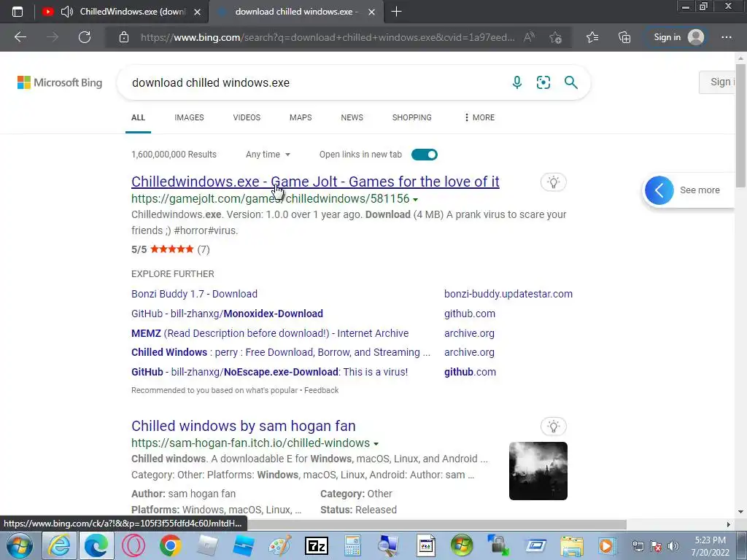Click the Feedback link under recommendations
The height and width of the screenshot is (560, 747).
click(322, 390)
